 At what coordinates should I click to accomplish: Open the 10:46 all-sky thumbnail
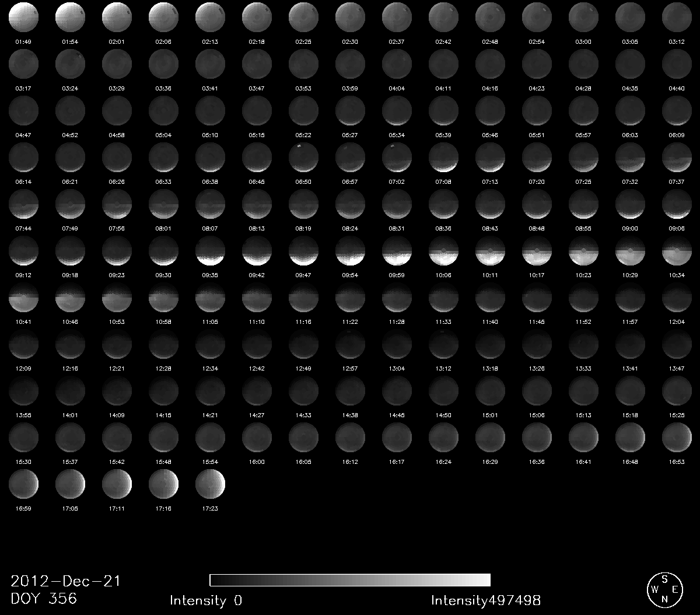point(70,297)
